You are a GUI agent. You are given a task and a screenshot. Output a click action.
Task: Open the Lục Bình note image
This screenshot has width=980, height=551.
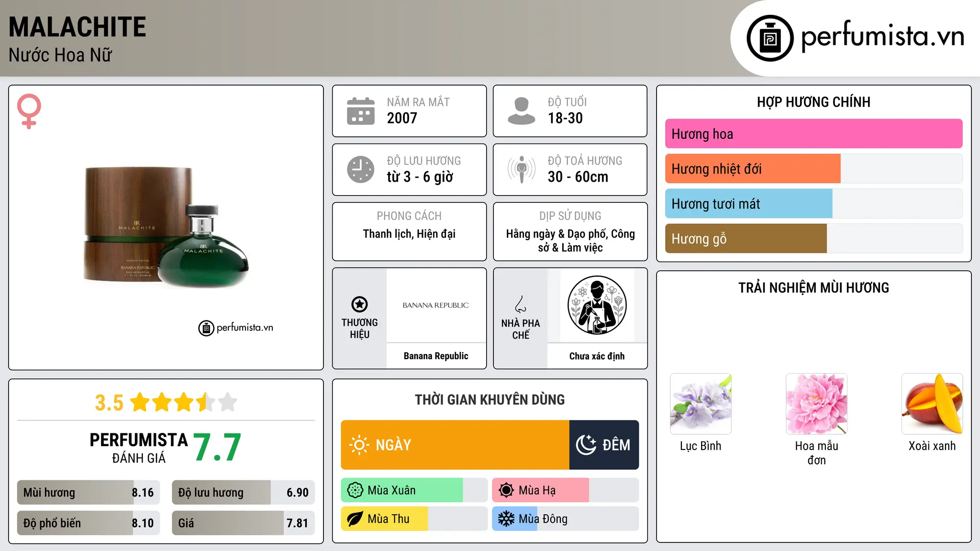pos(701,404)
